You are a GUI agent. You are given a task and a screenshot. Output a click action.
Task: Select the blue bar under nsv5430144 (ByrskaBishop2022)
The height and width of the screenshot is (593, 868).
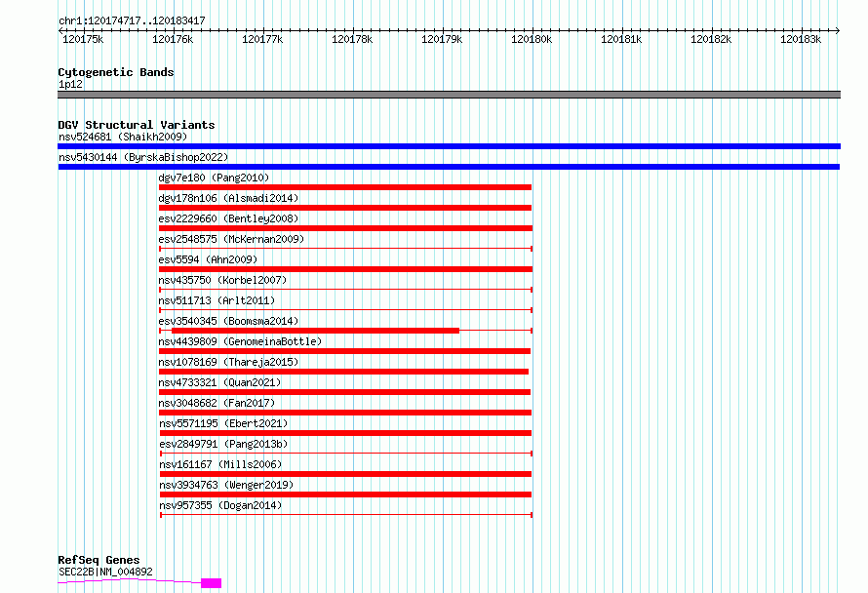tap(449, 167)
